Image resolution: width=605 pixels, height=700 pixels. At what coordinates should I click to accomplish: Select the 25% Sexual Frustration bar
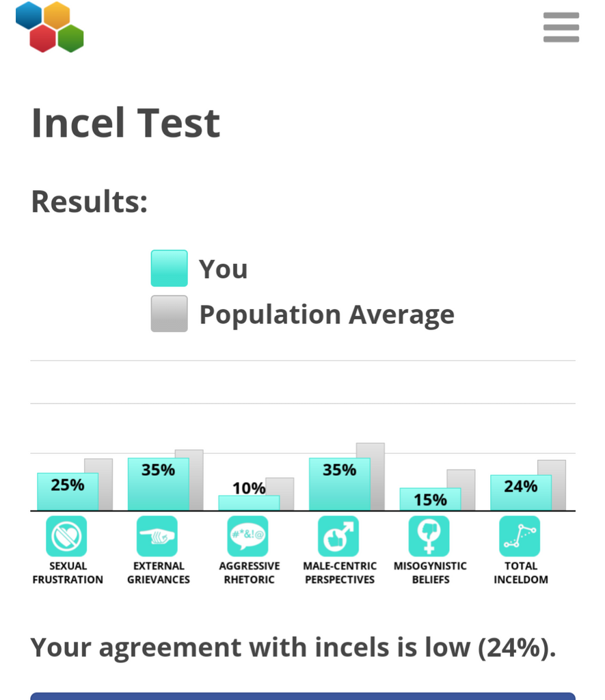pyautogui.click(x=68, y=492)
